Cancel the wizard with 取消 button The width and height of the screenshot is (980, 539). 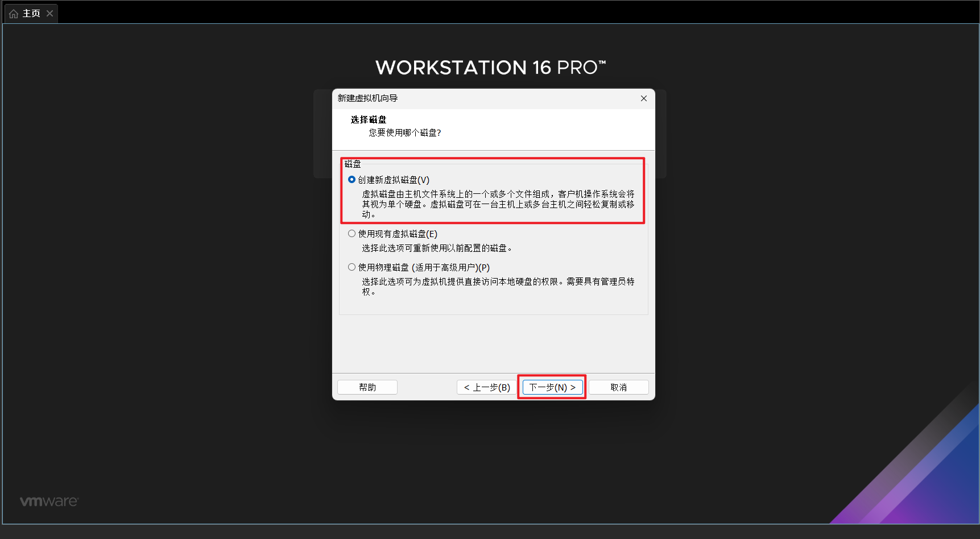(619, 387)
